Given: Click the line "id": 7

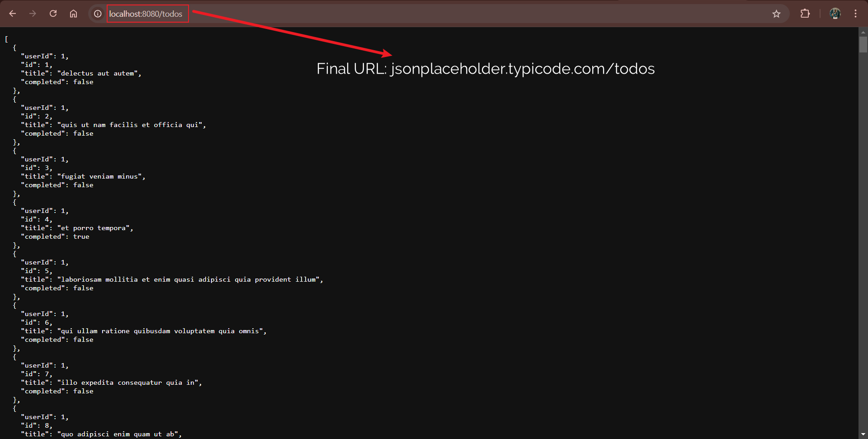Looking at the screenshot, I should point(37,374).
